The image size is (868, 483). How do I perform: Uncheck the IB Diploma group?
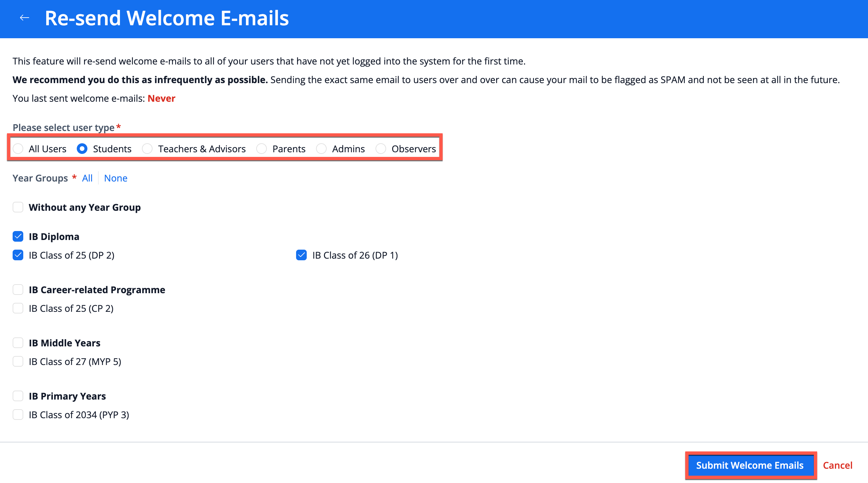[x=18, y=236]
